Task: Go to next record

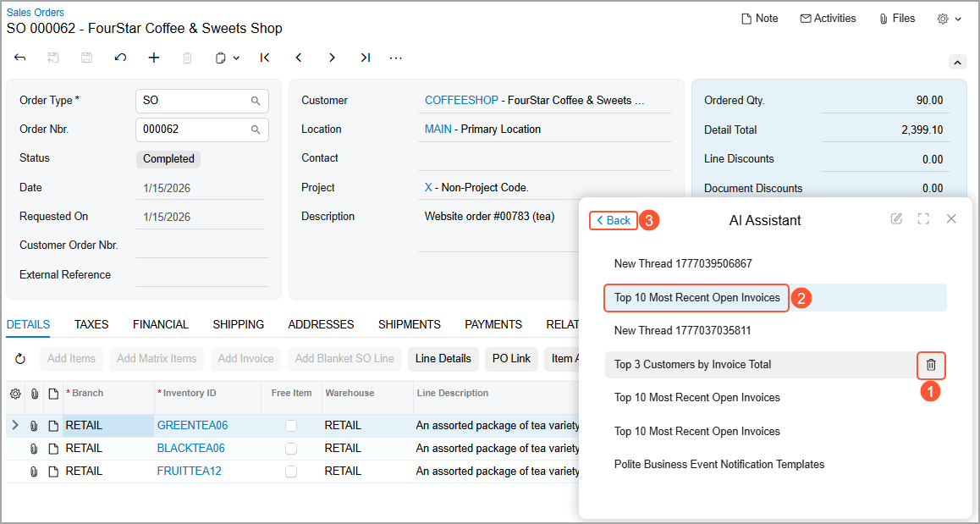Action: [x=332, y=58]
